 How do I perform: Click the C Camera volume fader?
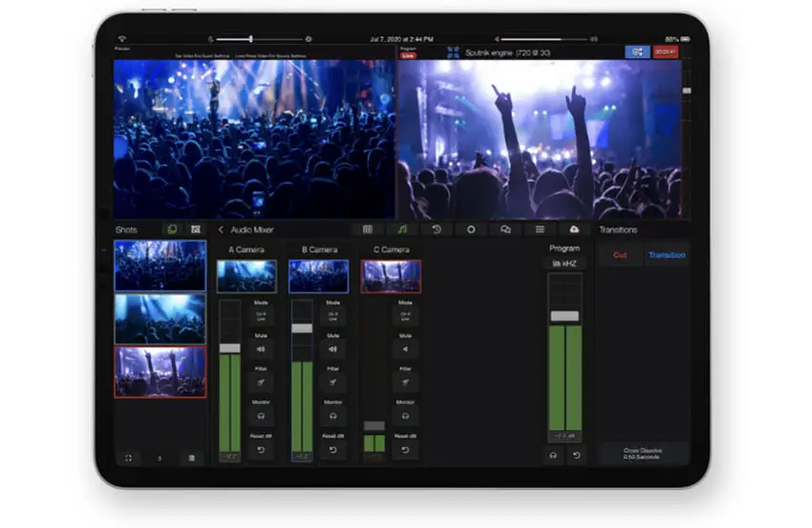tap(374, 426)
